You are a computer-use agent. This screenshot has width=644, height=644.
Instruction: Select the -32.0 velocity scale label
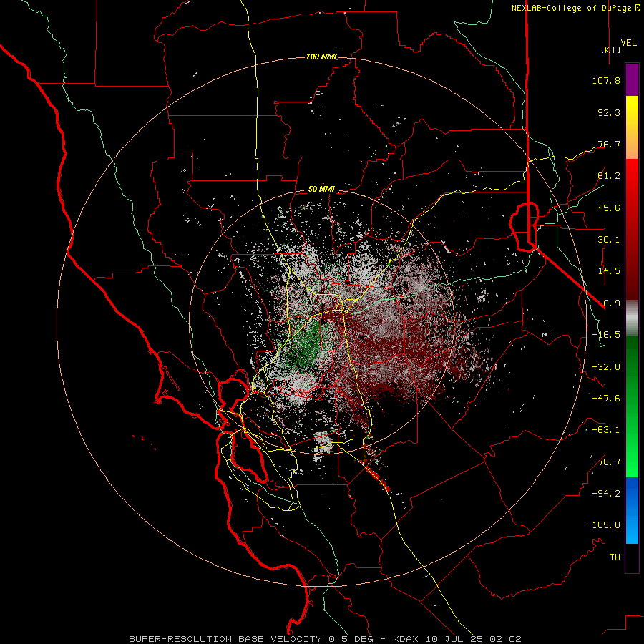tap(606, 367)
